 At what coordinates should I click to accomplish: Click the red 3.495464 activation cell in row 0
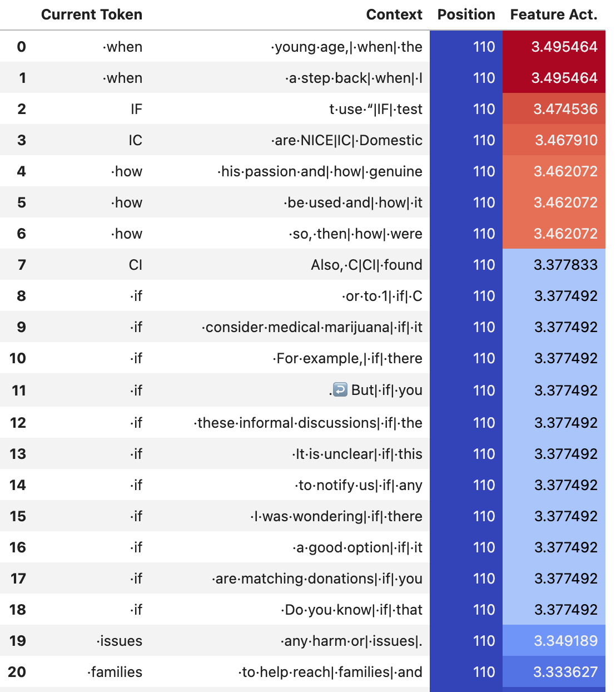554,47
